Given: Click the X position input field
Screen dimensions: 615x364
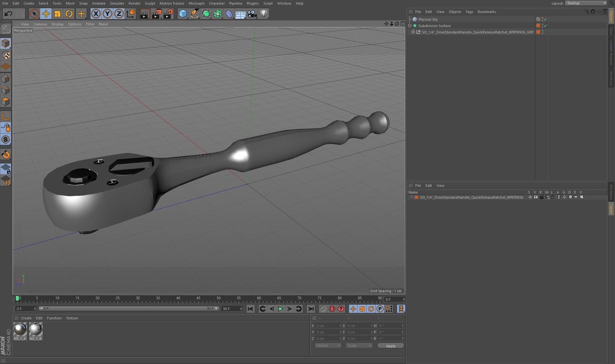Looking at the screenshot, I should (x=328, y=326).
